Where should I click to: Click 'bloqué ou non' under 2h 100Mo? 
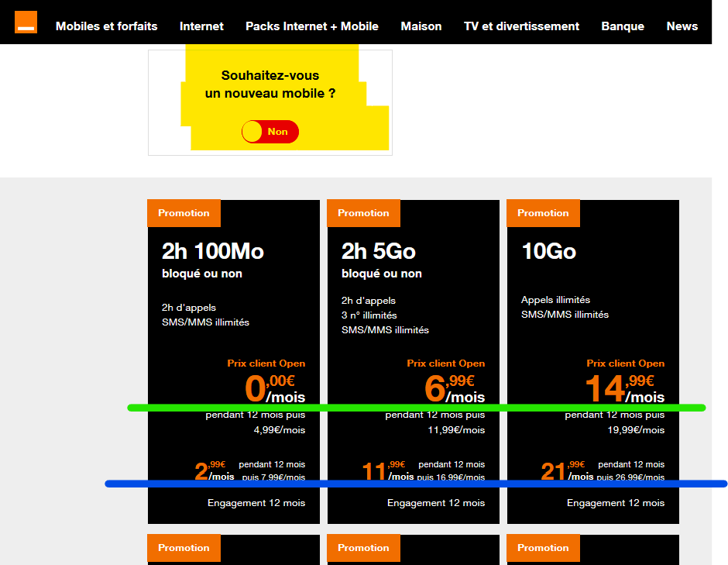coord(202,274)
